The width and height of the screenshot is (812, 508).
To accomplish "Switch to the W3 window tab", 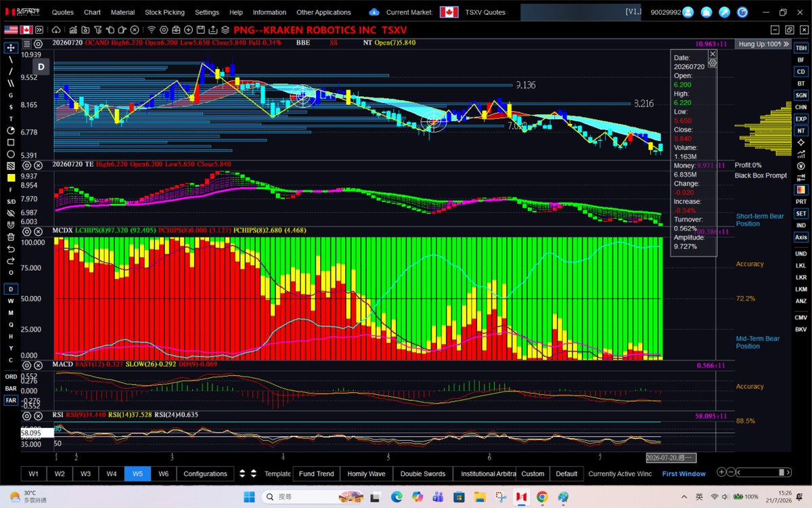I will point(85,473).
